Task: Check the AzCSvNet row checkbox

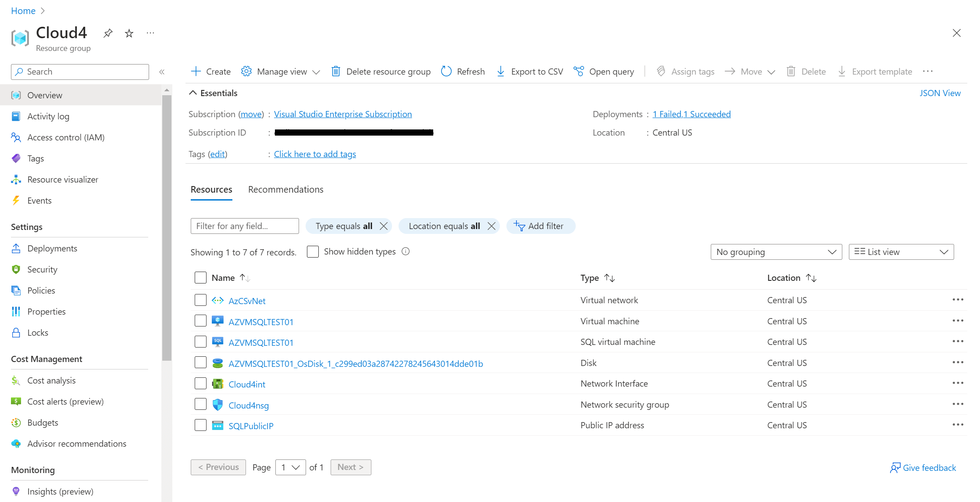Action: (x=200, y=300)
